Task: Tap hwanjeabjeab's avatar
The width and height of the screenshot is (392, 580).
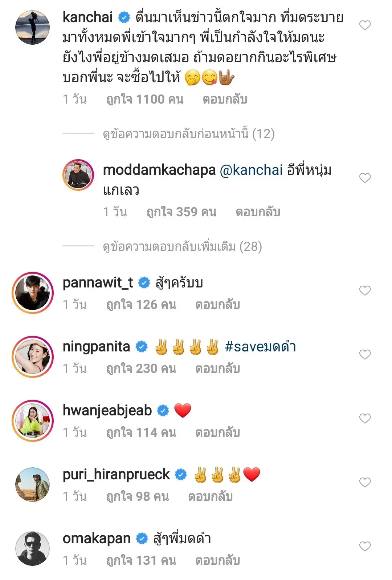Action: 33,421
